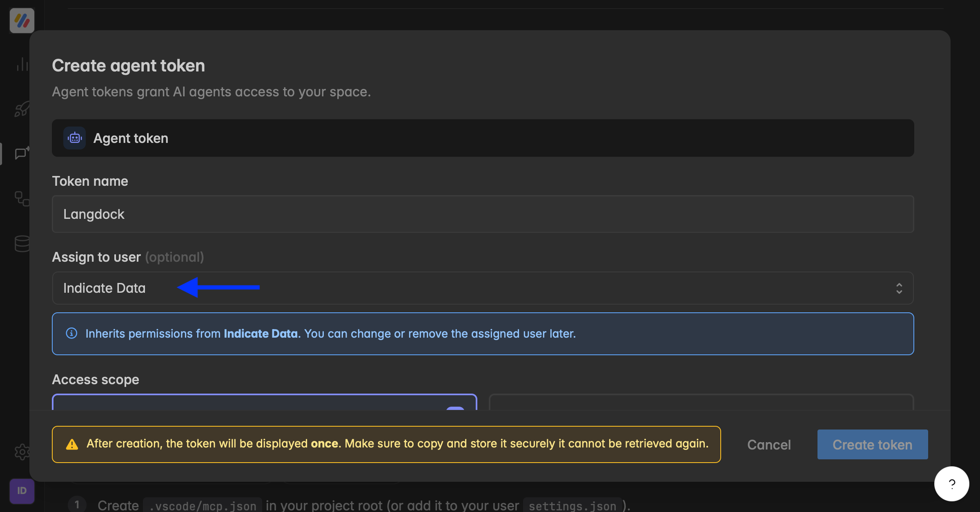The image size is (980, 512).
Task: Click the yellow warning triangle icon
Action: [x=72, y=444]
